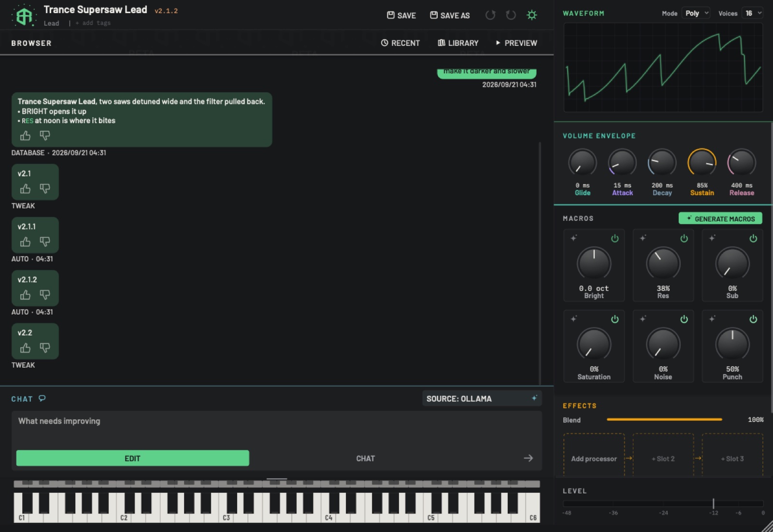This screenshot has height=532, width=773.
Task: Click the effects Blend slider
Action: click(x=664, y=420)
